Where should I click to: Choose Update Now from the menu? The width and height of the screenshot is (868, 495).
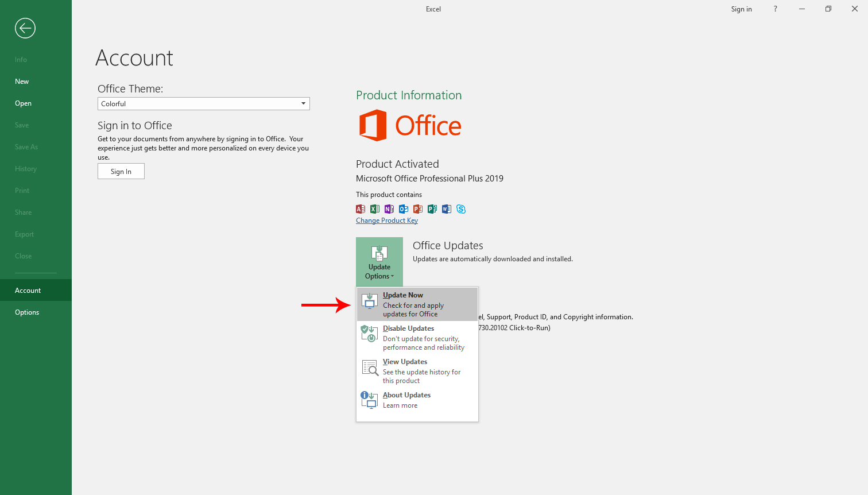coord(417,304)
